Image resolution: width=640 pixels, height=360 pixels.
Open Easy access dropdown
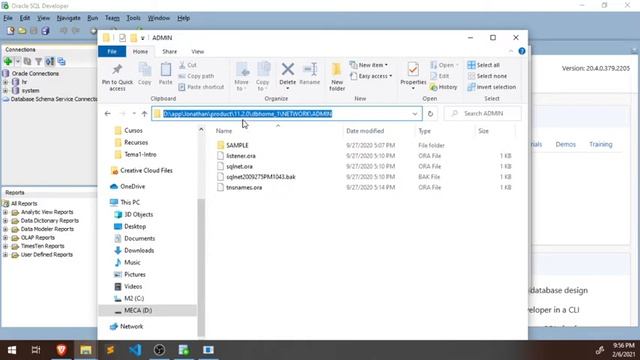[371, 76]
